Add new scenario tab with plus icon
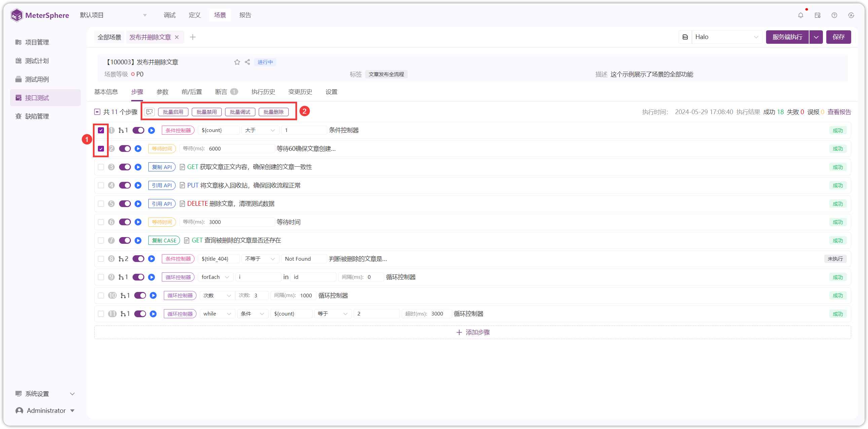The image size is (868, 429). 193,37
